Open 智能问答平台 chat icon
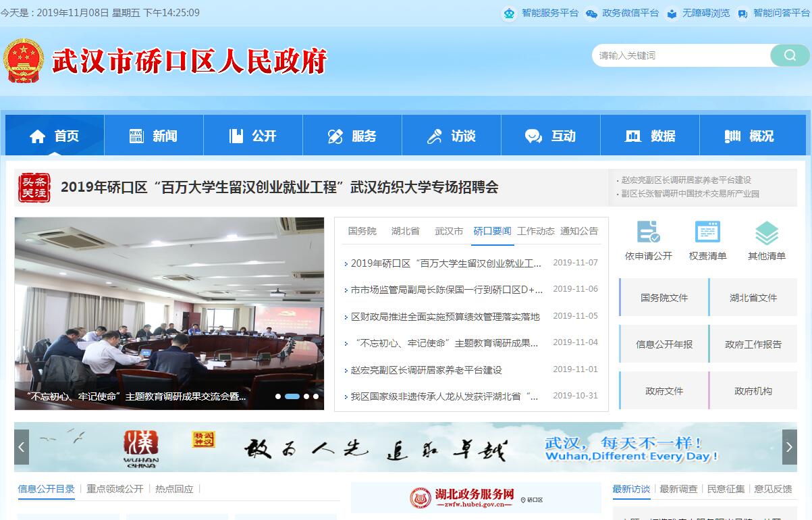Screen dimensions: 812x520 (742, 14)
